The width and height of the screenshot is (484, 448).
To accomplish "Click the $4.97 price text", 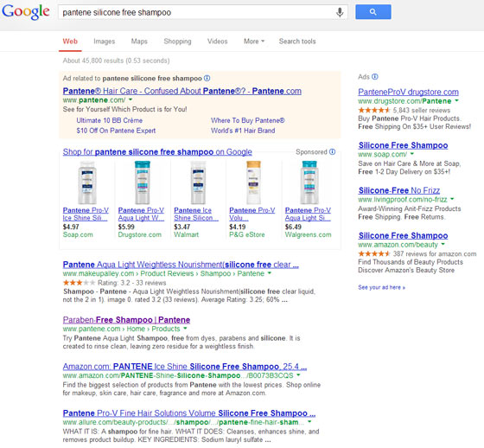I will click(71, 227).
